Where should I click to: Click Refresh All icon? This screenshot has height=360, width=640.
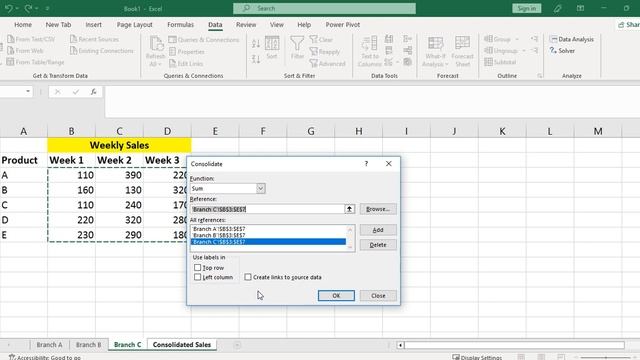click(155, 51)
